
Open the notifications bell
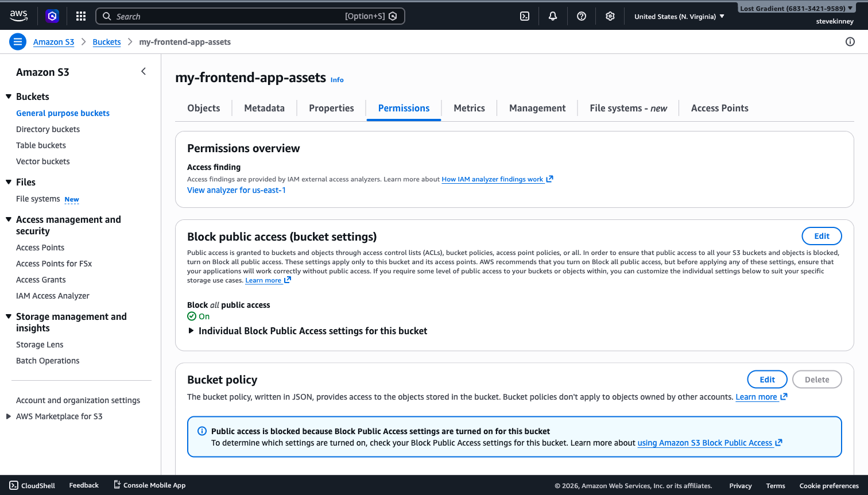(x=553, y=16)
